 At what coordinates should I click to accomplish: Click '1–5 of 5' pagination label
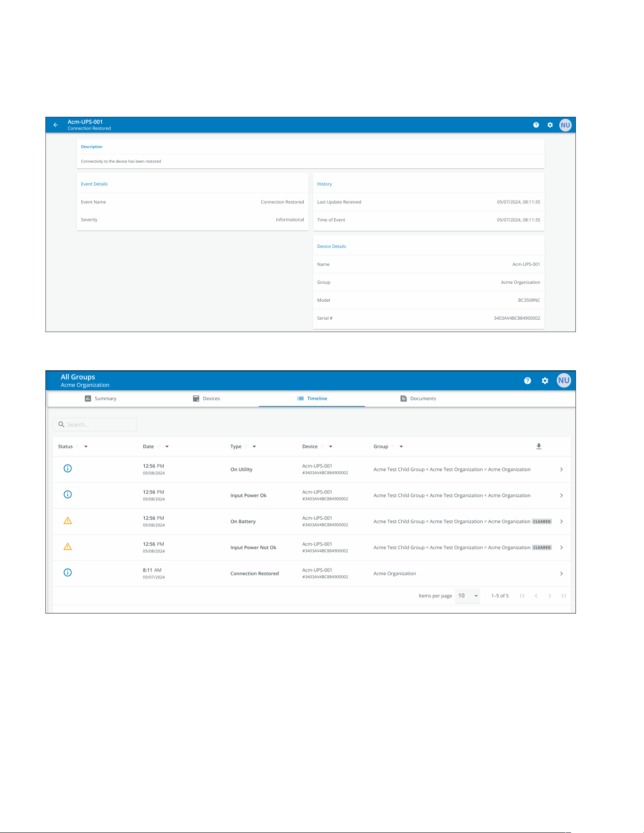[x=500, y=596]
